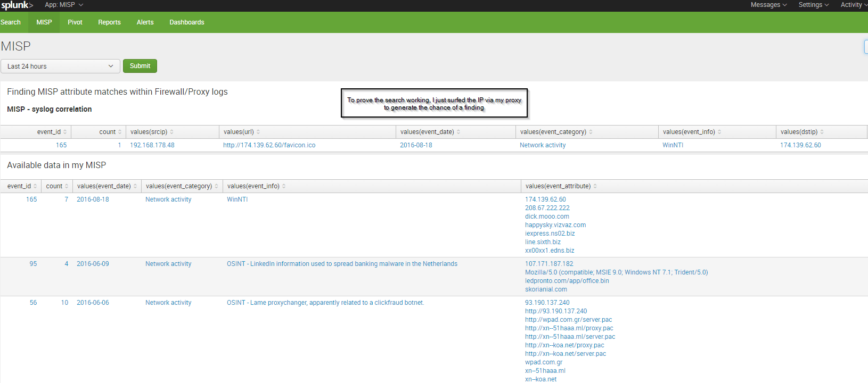
Task: Click attribute 208.67.222.222
Action: 547,208
